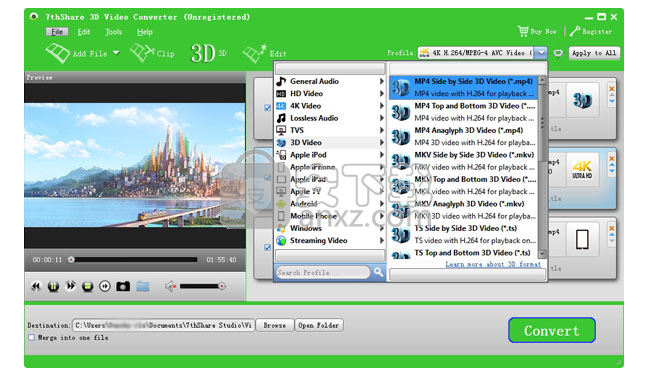This screenshot has width=656, height=382.
Task: Click the Register key icon
Action: [x=575, y=31]
